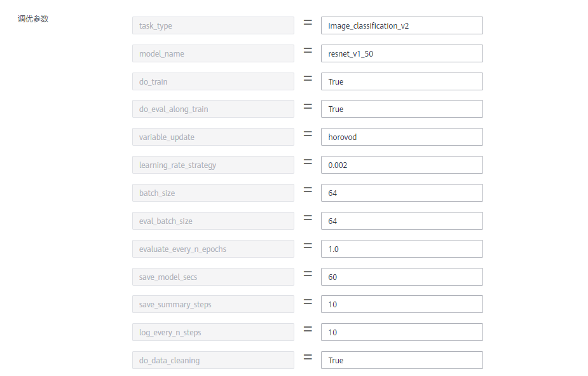Edit the save_model_secs value 60
588x376 pixels.
[401, 277]
